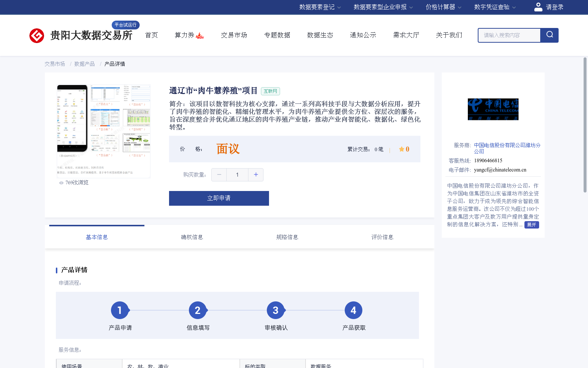Click the 累计交易: 0笔 text
588x368 pixels.
pos(365,149)
